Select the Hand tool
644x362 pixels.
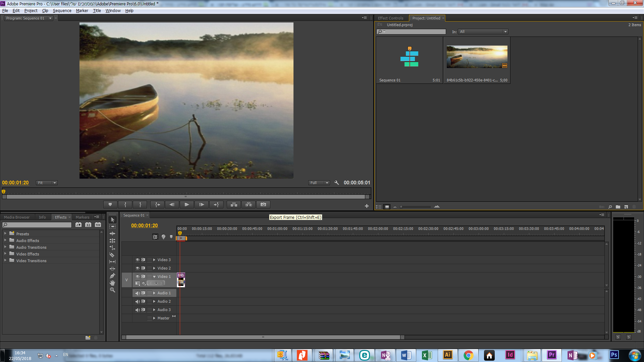coord(112,283)
